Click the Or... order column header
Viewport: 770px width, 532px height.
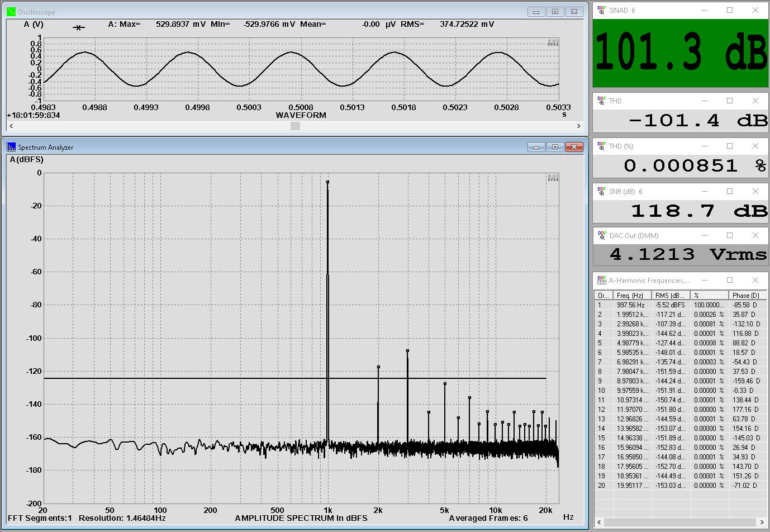coord(604,295)
